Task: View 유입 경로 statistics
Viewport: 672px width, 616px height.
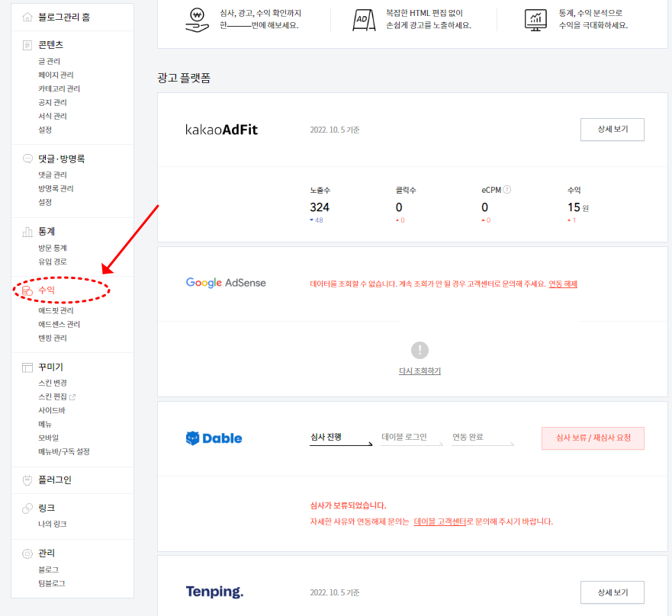Action: pyautogui.click(x=53, y=261)
